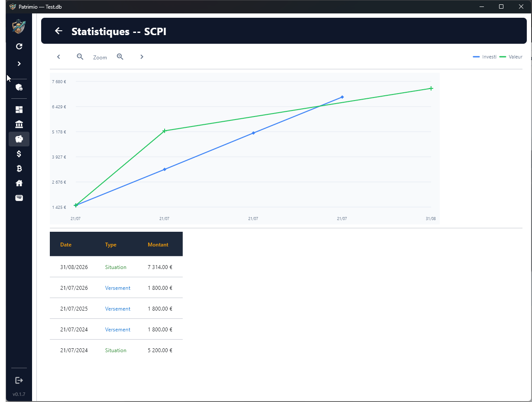Open the dollar sign section
The image size is (532, 402).
click(19, 154)
